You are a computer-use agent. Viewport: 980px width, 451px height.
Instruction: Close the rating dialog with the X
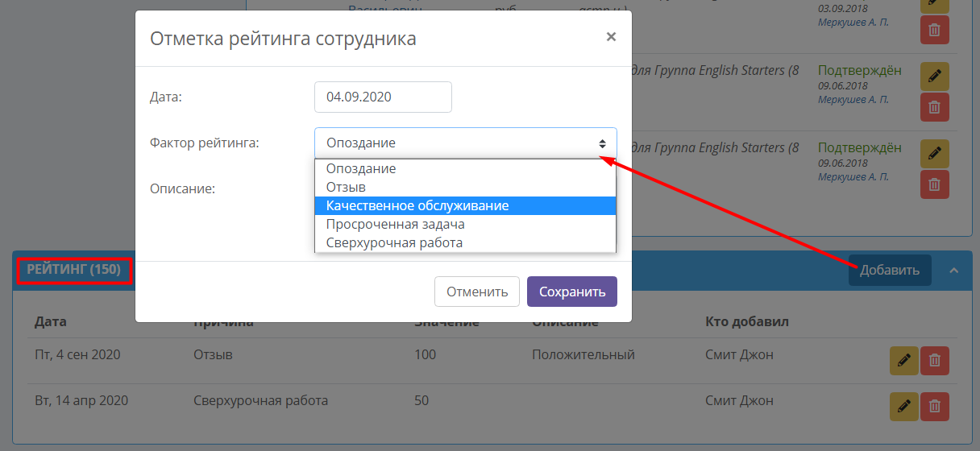611,36
